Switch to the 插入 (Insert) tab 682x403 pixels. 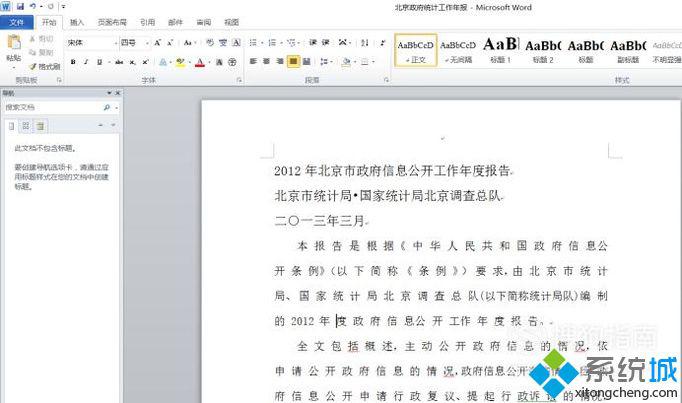coord(77,22)
